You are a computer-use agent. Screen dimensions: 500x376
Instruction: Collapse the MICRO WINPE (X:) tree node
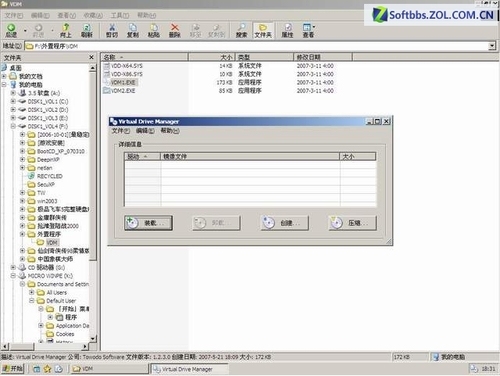(x=13, y=276)
